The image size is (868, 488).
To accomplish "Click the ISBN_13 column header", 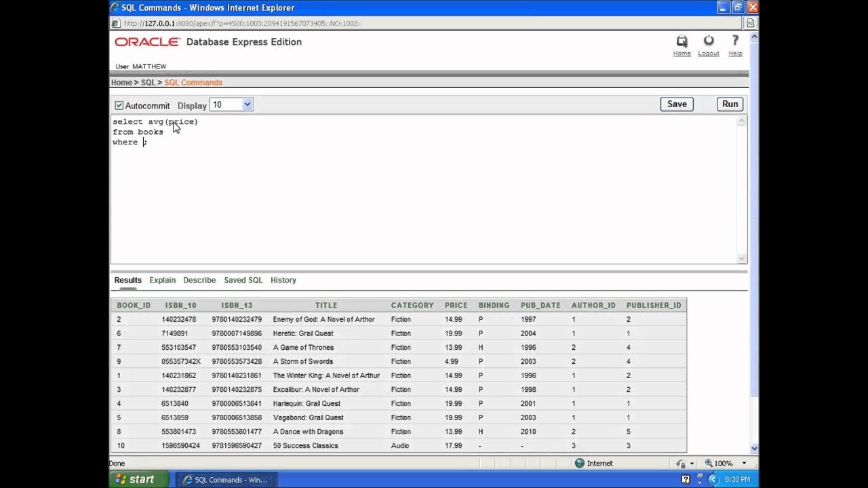I will [237, 305].
